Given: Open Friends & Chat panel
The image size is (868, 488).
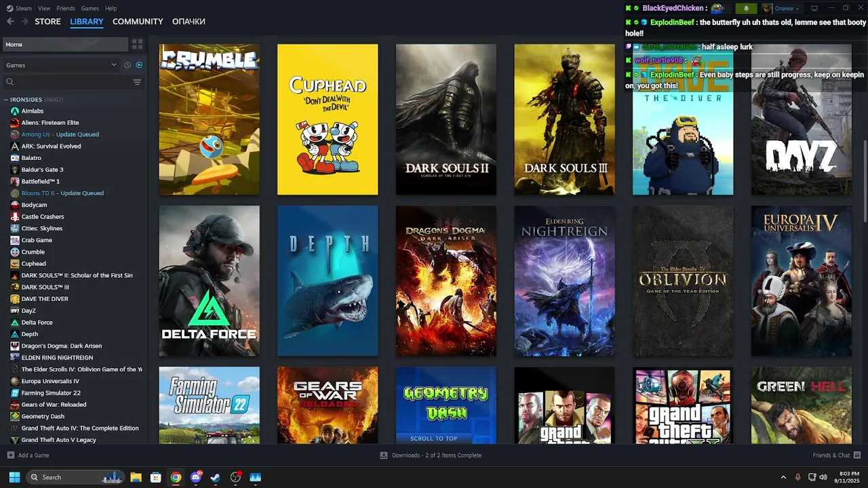Looking at the screenshot, I should [x=837, y=455].
